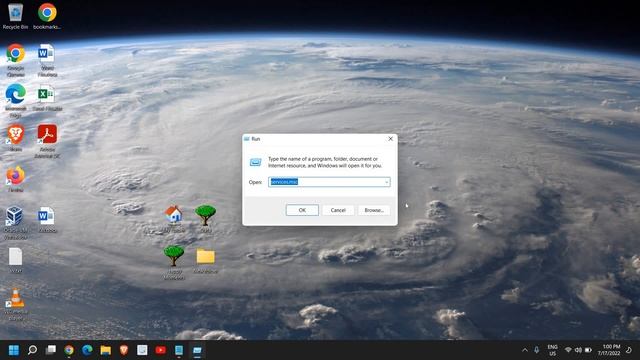
Task: Open Task View from the taskbar
Action: point(51,350)
